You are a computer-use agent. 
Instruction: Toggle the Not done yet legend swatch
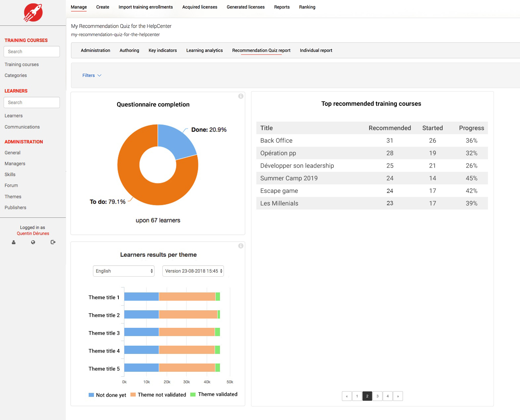(91, 395)
